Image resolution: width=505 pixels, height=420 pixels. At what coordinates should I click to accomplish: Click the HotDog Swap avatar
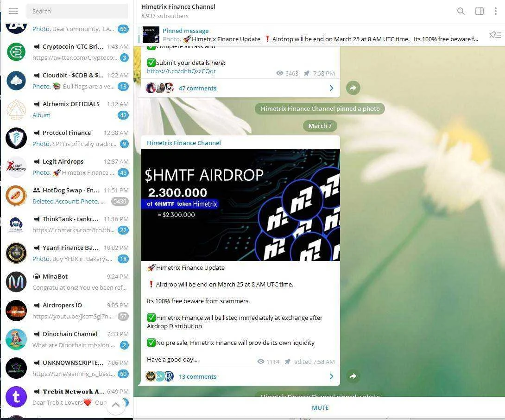(x=16, y=195)
